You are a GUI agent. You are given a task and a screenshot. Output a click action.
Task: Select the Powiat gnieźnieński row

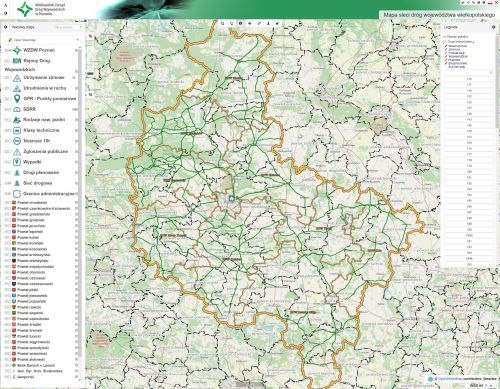point(41,214)
